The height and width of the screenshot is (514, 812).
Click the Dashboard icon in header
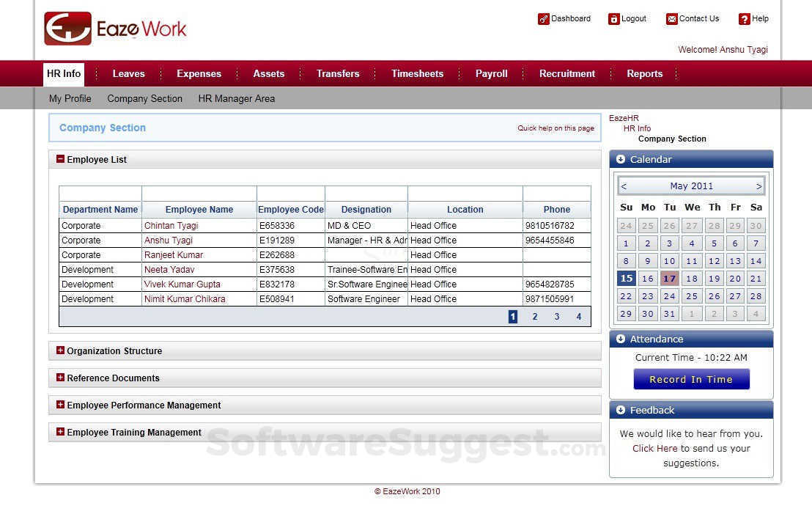pos(543,19)
